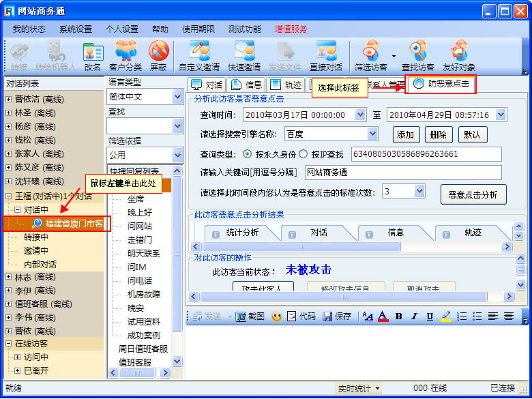Open the 个人设置 menu
Screen dimensions: 532x399
click(x=122, y=29)
